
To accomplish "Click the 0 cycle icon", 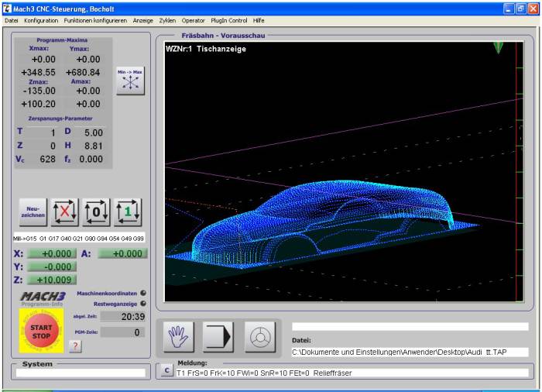I will (97, 210).
